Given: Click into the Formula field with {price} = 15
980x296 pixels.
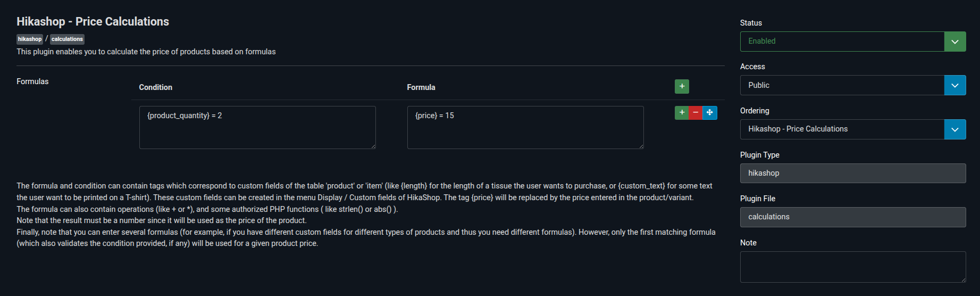Looking at the screenshot, I should click(x=525, y=127).
